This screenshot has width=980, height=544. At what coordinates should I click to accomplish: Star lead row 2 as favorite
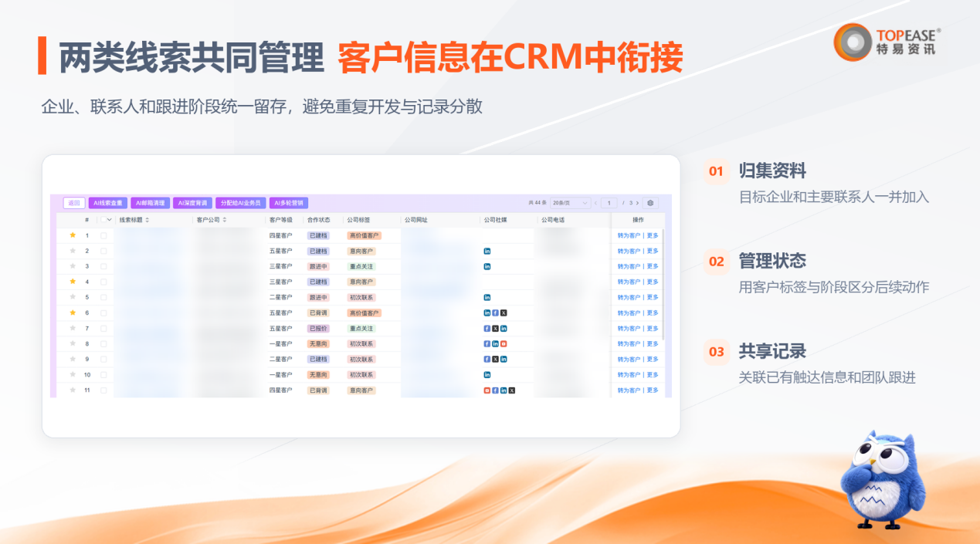point(73,251)
